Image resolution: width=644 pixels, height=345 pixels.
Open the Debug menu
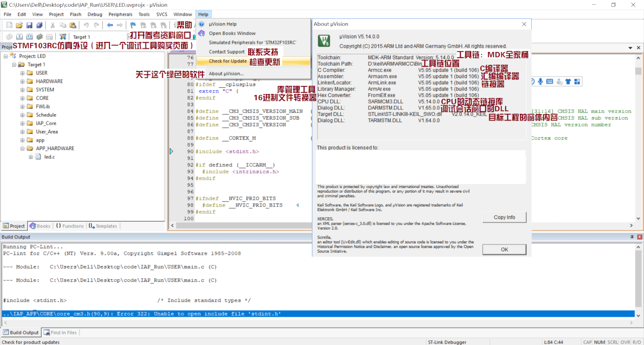click(95, 14)
